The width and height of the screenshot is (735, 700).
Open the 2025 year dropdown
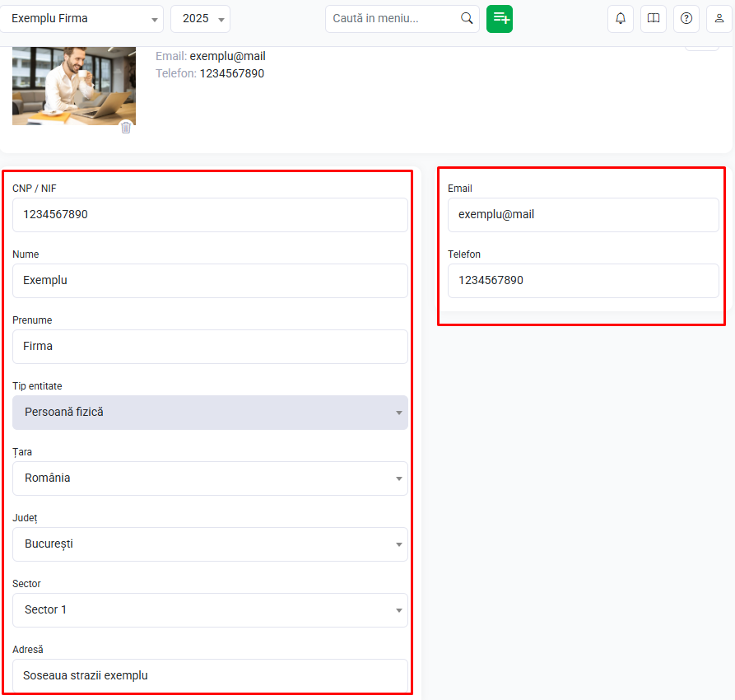pyautogui.click(x=200, y=19)
